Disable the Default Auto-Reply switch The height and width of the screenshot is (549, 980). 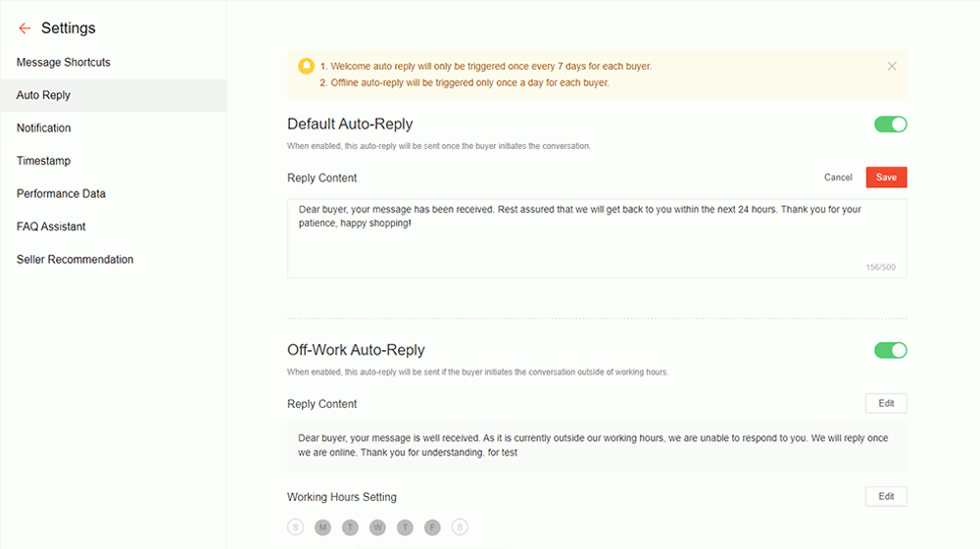(x=890, y=125)
